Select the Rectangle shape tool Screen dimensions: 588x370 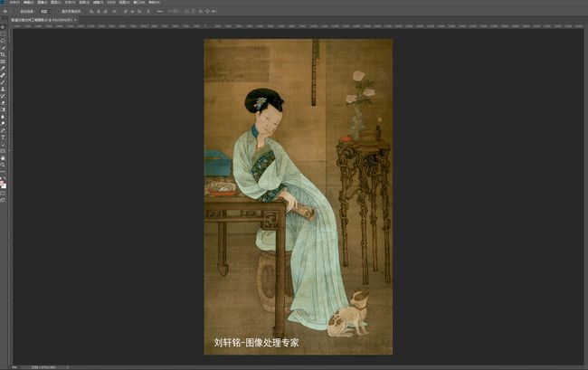[3, 151]
